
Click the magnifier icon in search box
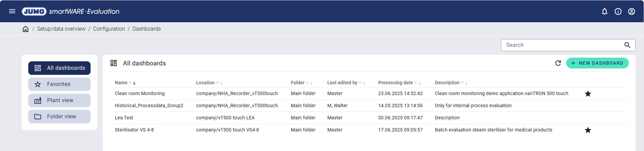[x=627, y=45]
